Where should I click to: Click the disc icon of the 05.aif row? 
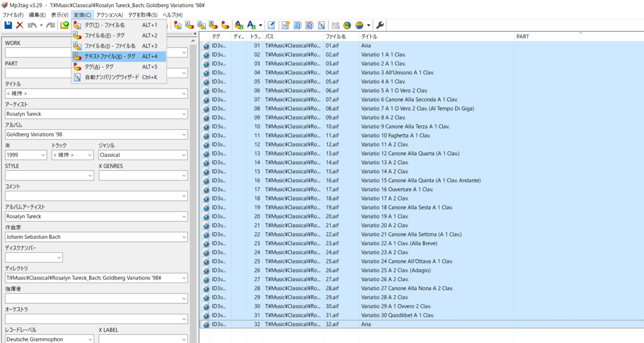coord(206,82)
